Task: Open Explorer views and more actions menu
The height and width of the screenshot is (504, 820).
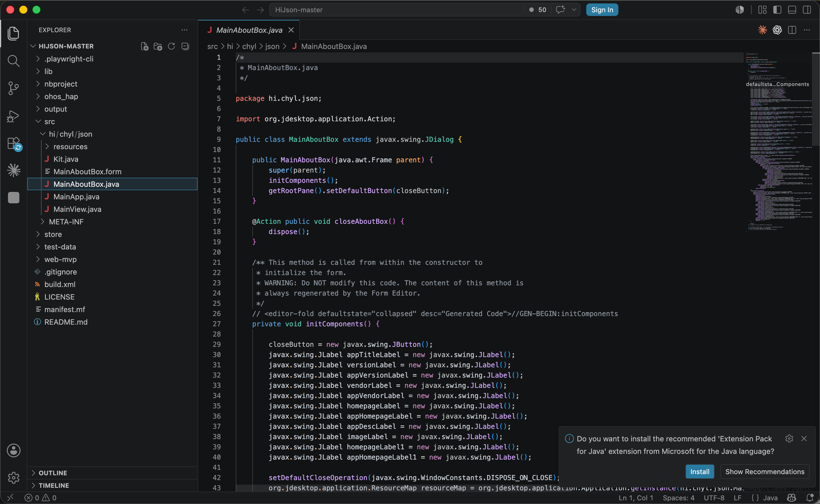Action: (184, 30)
